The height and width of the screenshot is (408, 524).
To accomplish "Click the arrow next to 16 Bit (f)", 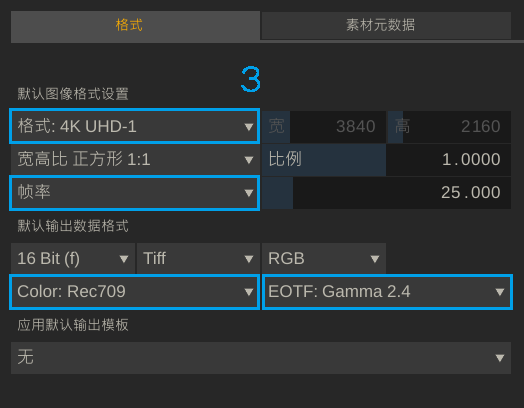I will [x=124, y=259].
